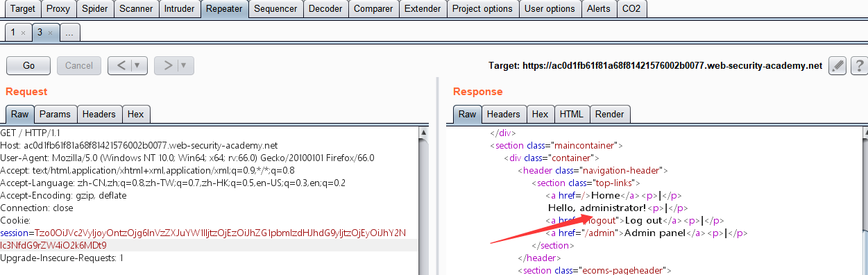Send request with Go button
This screenshot has height=275, width=868.
(x=28, y=65)
